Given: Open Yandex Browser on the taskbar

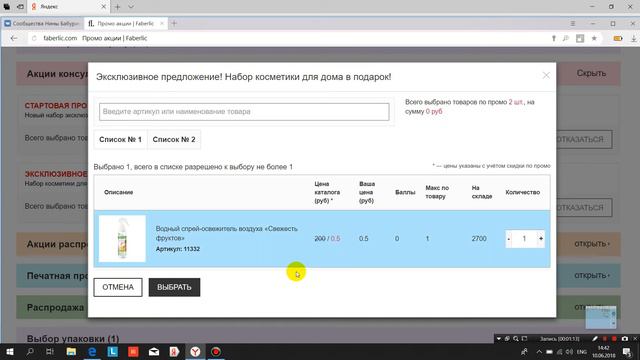Looking at the screenshot, I should [x=196, y=352].
